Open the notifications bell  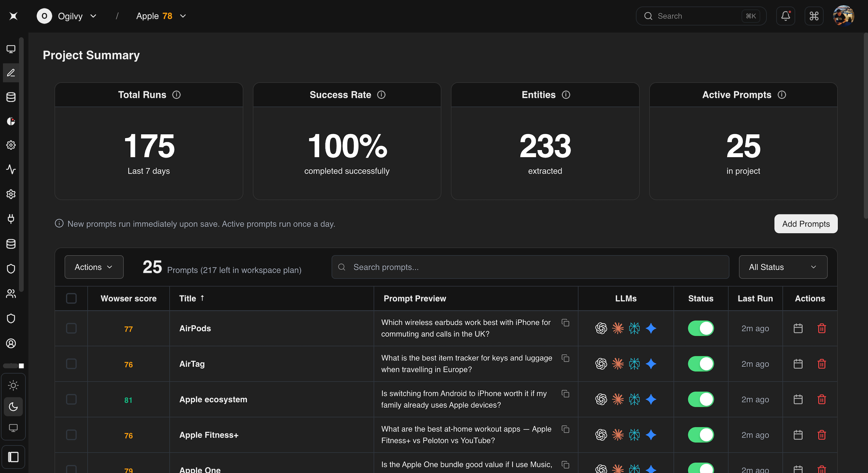point(785,16)
